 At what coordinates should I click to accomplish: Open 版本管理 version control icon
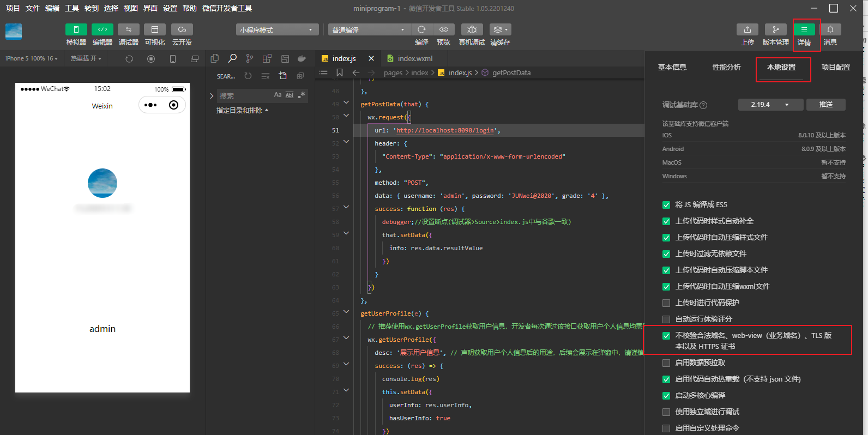[775, 29]
